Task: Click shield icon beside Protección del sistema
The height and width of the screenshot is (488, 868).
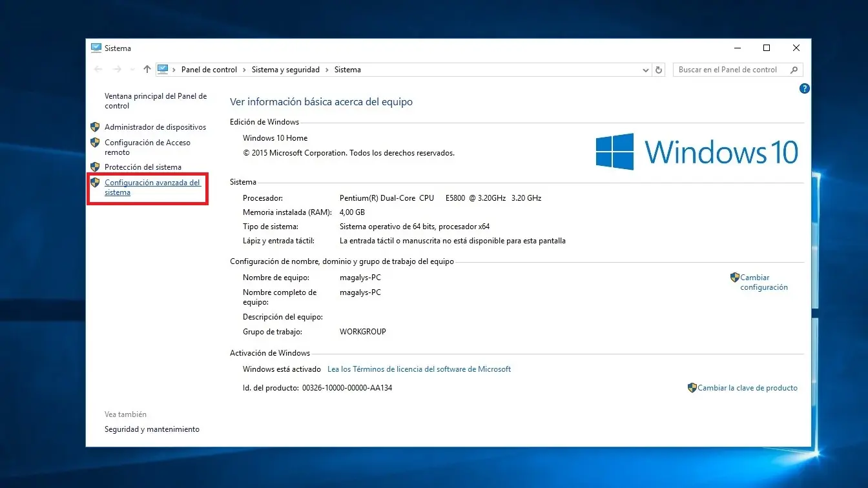Action: pos(95,167)
